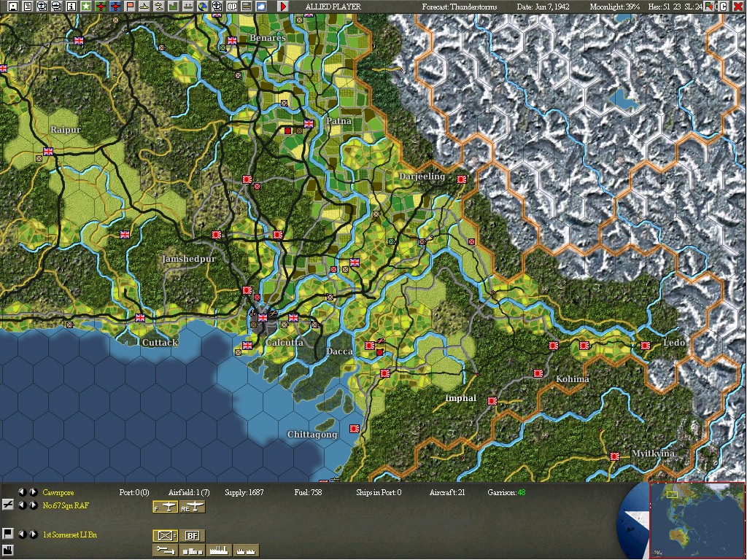The width and height of the screenshot is (747, 560).
Task: Click the airplane icon left of No.67 Sqn
Action: [7, 505]
